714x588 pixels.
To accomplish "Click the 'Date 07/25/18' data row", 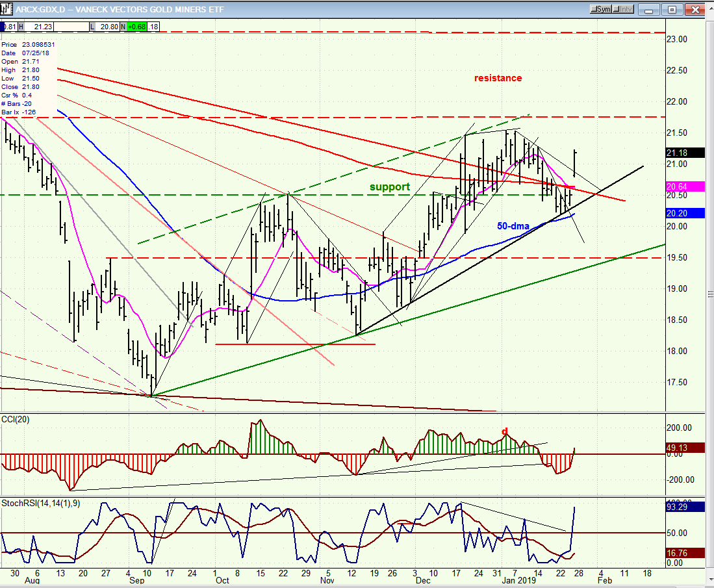I will tap(25, 53).
